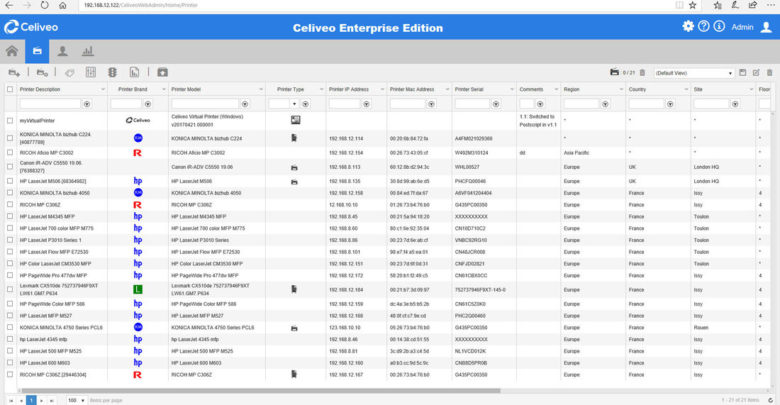Click the save view icon
Viewport: 780px width, 405px height.
[743, 73]
